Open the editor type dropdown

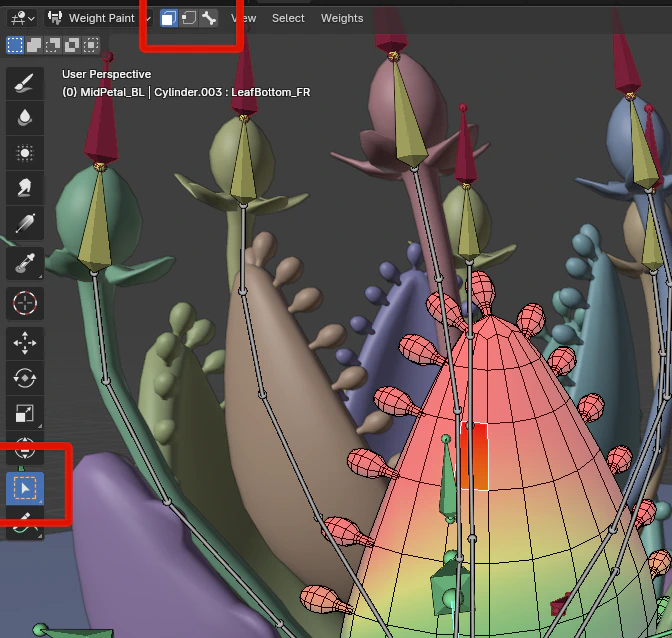tap(22, 18)
